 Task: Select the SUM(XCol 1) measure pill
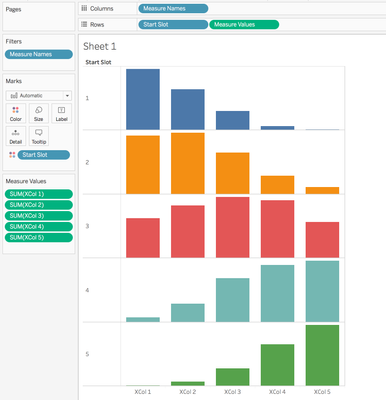coord(39,194)
